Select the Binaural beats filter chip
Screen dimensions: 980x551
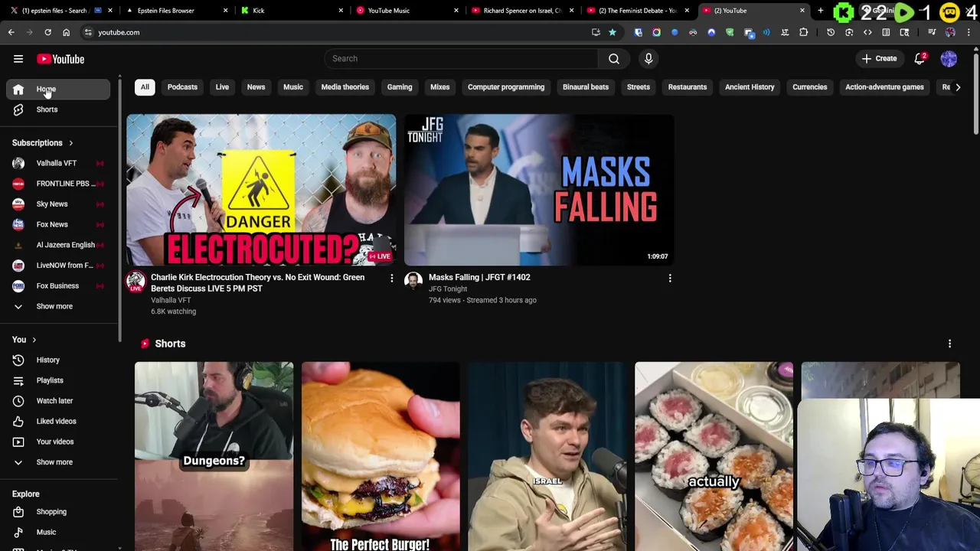point(586,86)
